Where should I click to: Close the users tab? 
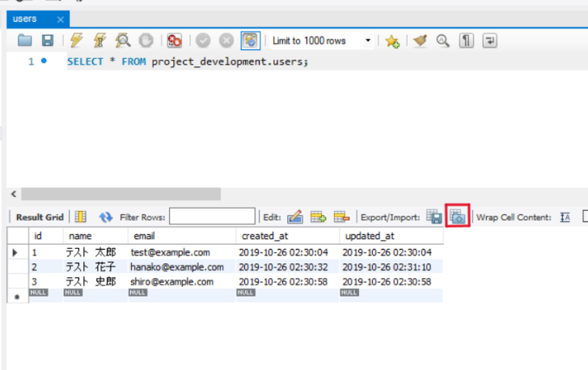coord(60,19)
